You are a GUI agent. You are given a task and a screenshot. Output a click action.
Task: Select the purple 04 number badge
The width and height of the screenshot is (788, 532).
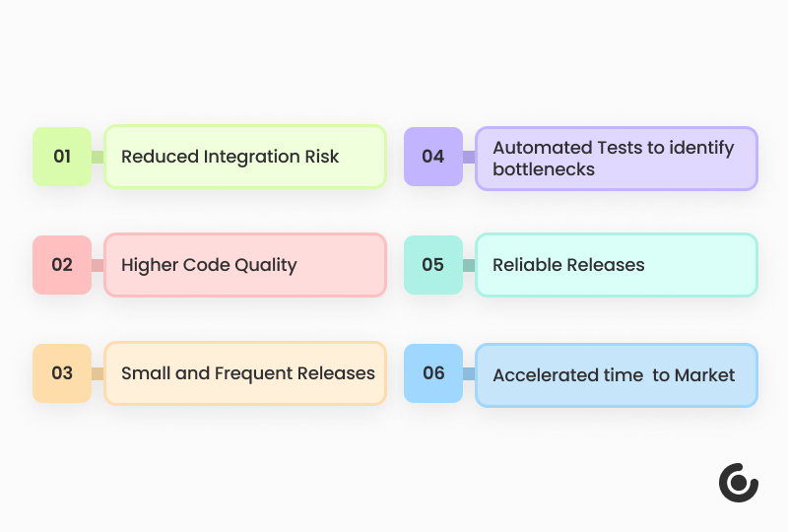(x=433, y=157)
